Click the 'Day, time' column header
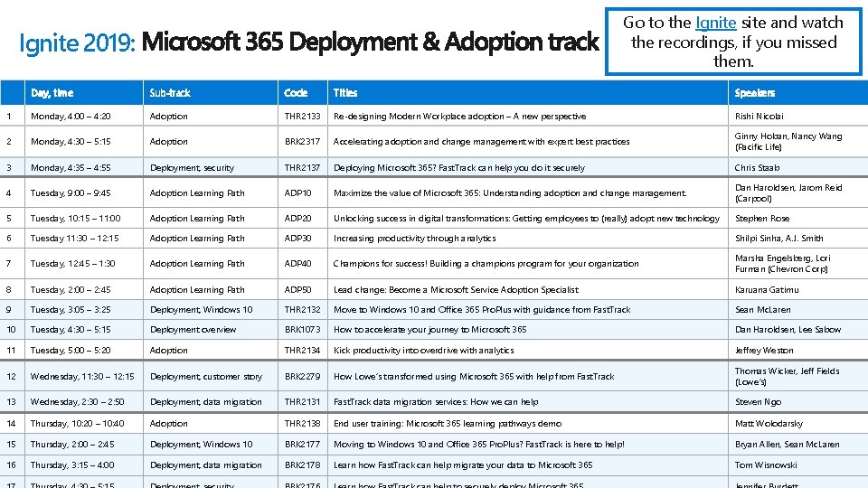This screenshot has height=488, width=868. pyautogui.click(x=52, y=93)
